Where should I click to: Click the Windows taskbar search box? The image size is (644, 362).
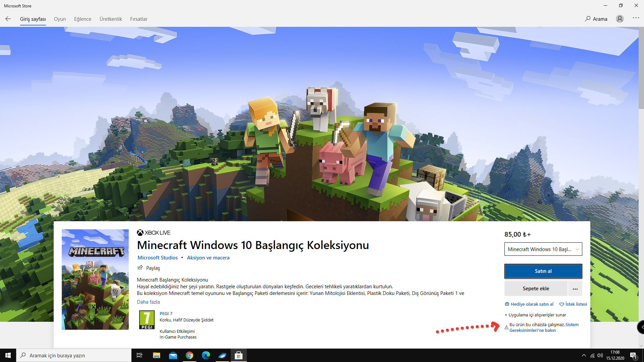74,355
